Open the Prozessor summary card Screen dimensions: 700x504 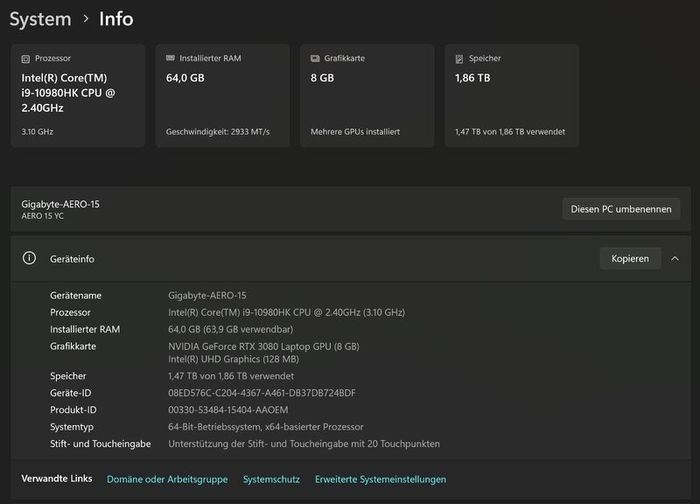point(78,95)
